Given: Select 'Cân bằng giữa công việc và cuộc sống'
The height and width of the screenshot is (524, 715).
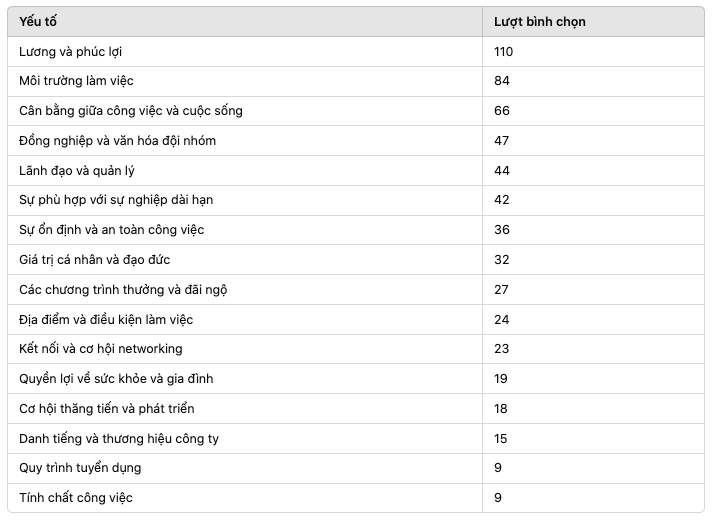Looking at the screenshot, I should click(131, 111).
